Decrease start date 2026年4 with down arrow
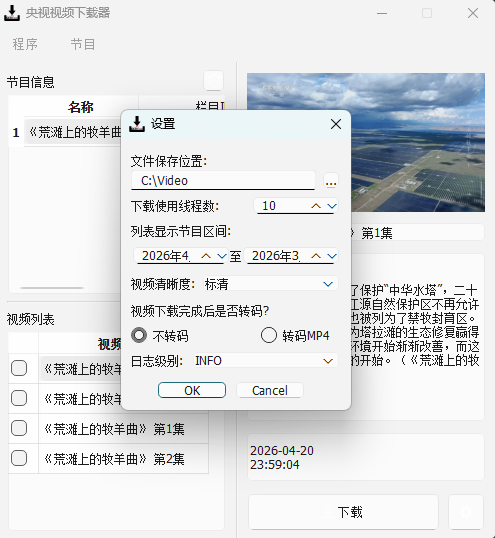This screenshot has width=495, height=538. click(222, 256)
